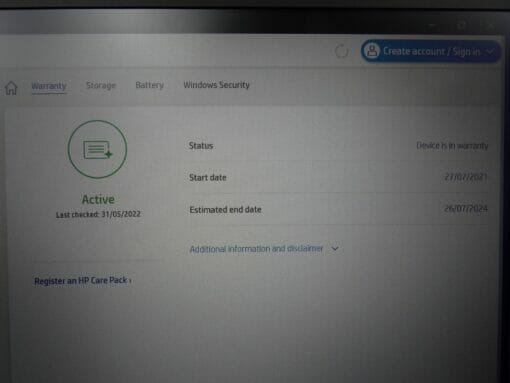The height and width of the screenshot is (383, 510).
Task: Click the refresh circular arrow icon
Action: 341,51
